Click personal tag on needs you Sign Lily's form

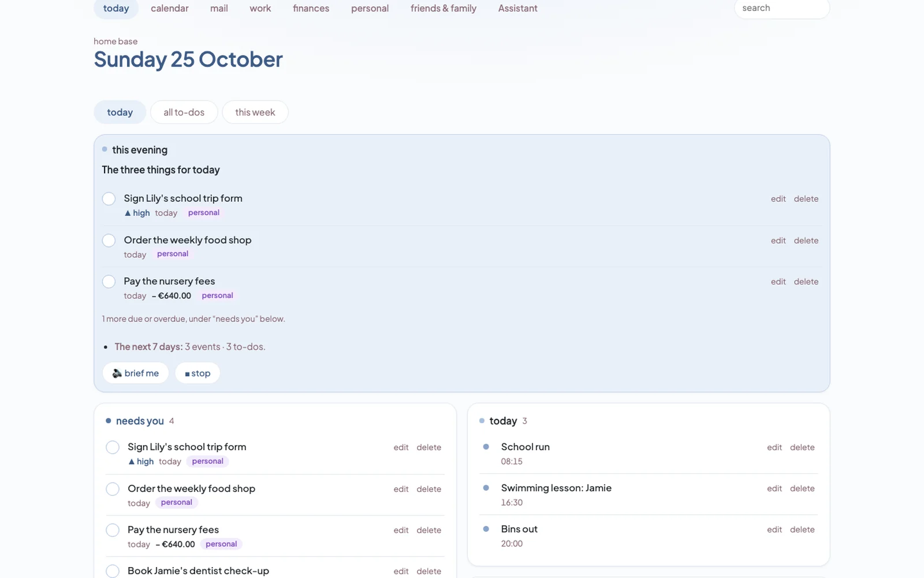(207, 461)
